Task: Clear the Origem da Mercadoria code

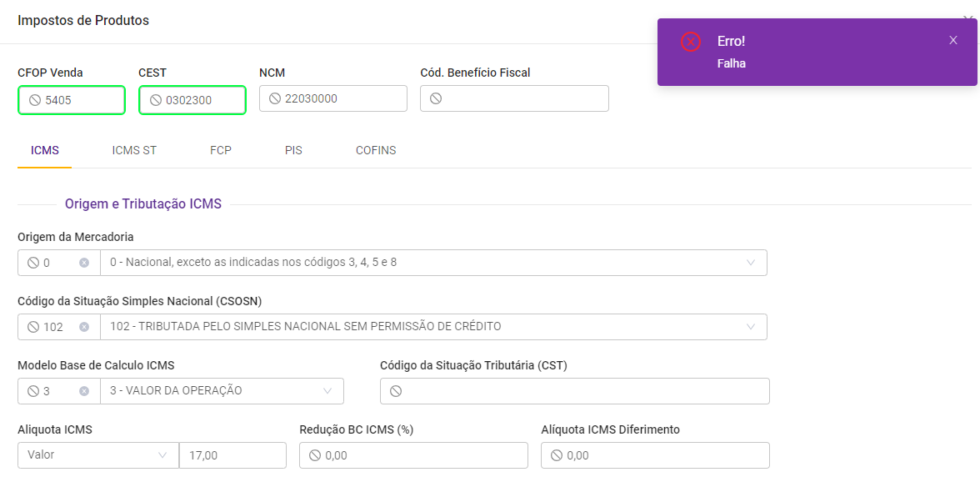Action: click(x=84, y=263)
